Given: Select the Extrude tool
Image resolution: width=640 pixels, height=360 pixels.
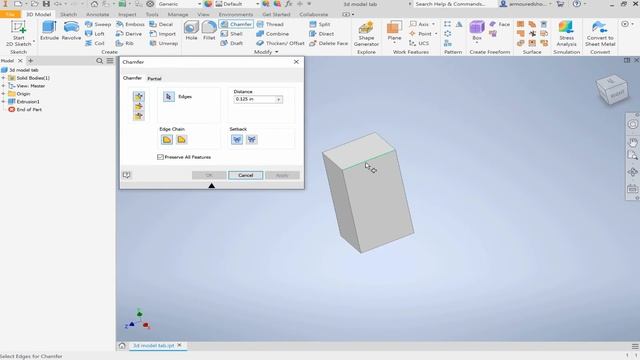Looking at the screenshot, I should click(49, 31).
